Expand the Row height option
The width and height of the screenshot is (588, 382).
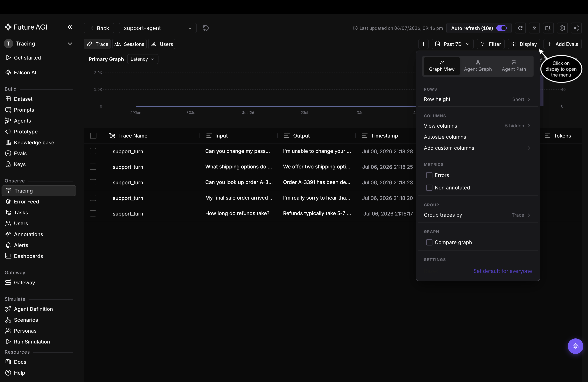[478, 99]
